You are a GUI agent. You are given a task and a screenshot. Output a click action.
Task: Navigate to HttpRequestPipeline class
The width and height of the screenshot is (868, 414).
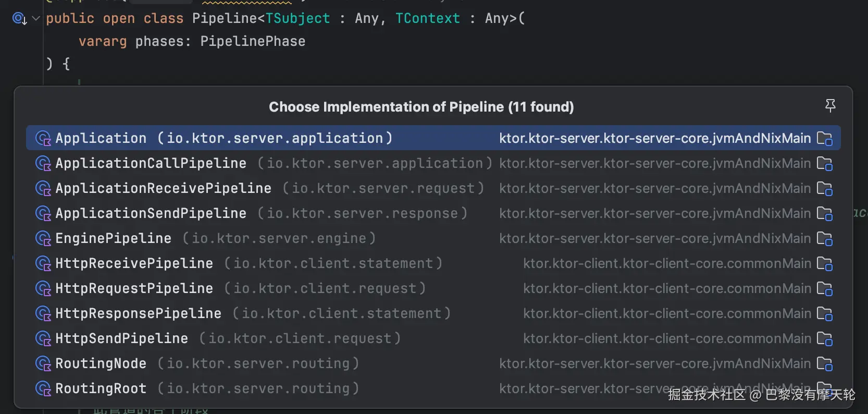tap(134, 288)
